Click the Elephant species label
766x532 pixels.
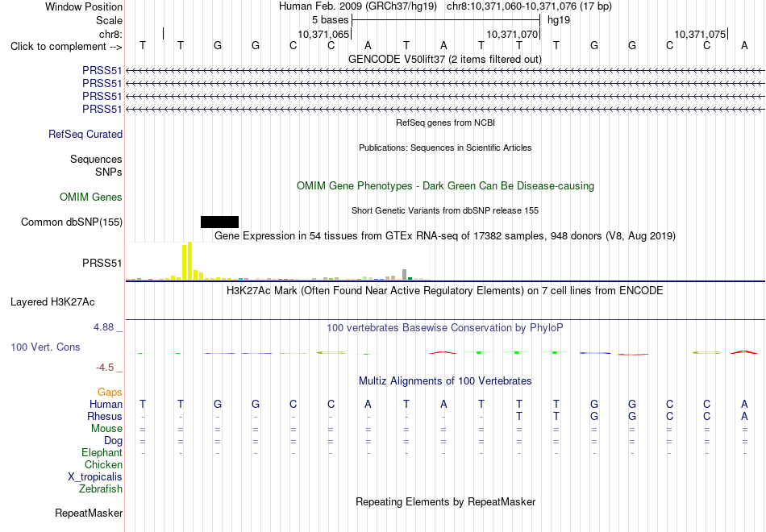[x=102, y=453]
